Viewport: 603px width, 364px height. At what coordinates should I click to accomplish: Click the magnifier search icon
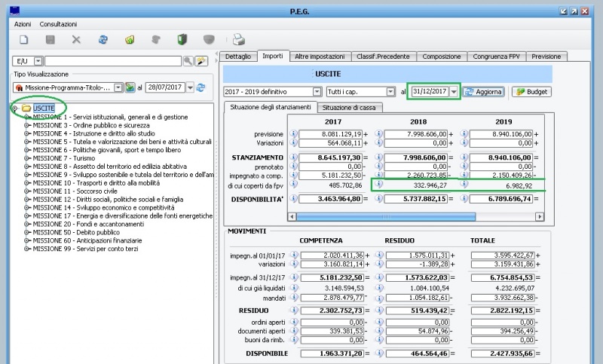pos(188,61)
